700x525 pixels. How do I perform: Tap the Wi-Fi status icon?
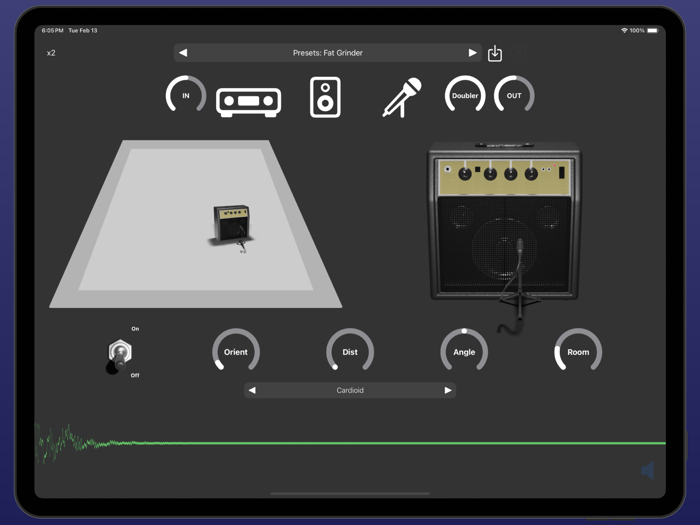pos(624,30)
